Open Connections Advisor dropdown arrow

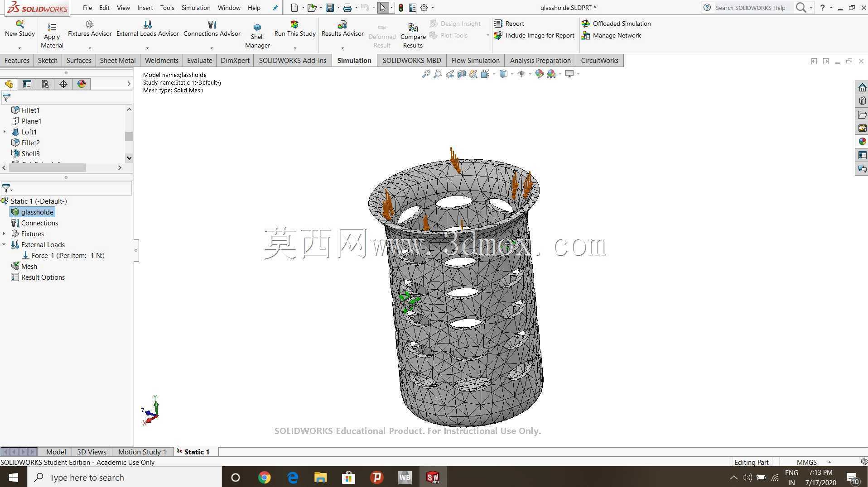click(x=212, y=48)
